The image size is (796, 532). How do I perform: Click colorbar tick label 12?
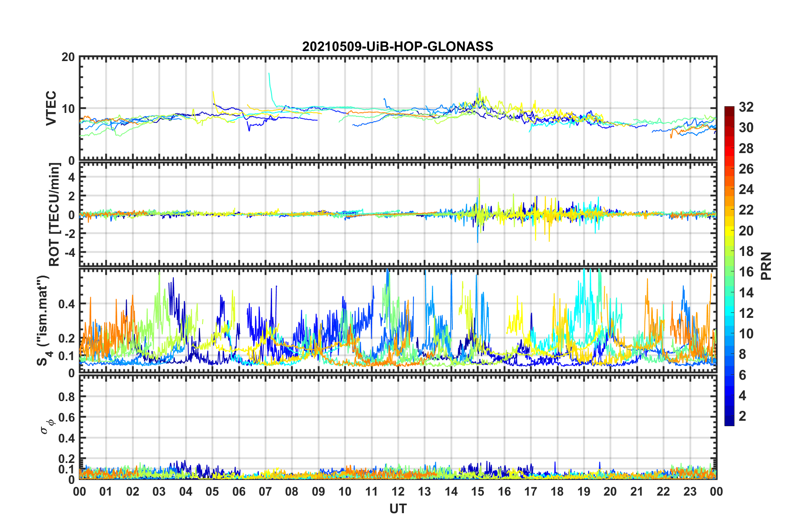(746, 313)
